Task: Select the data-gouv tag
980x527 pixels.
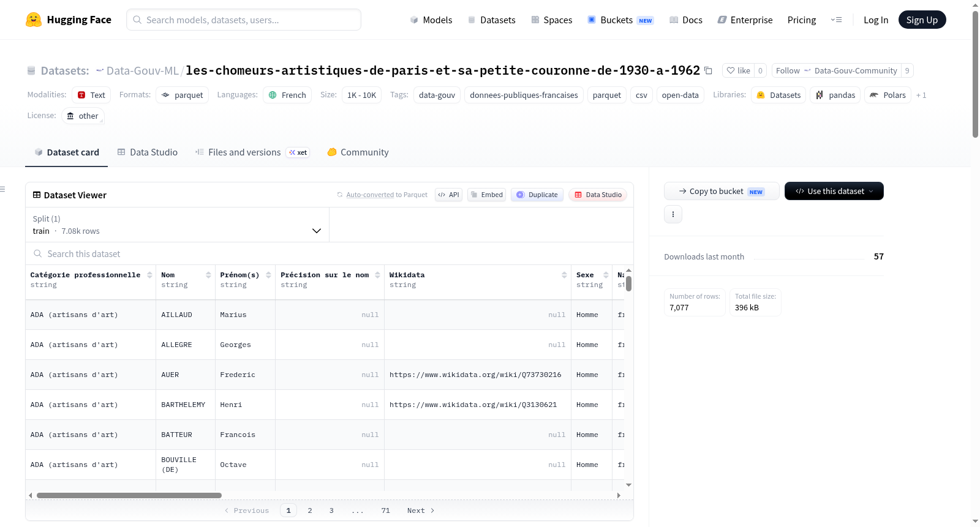Action: 437,95
